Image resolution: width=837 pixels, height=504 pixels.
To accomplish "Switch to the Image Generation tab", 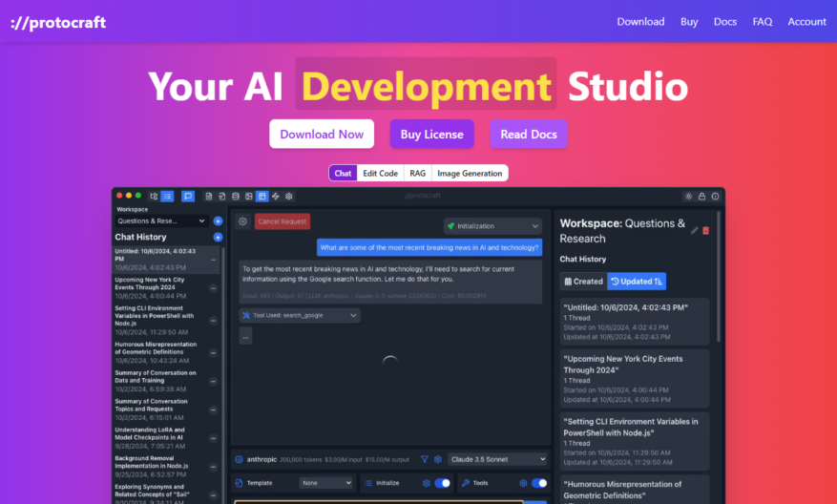I will click(470, 174).
